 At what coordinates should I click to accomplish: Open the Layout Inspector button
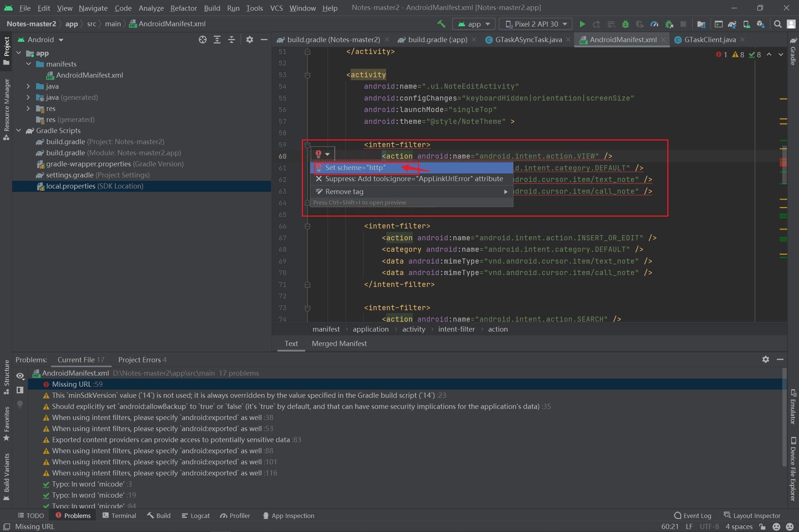coord(752,516)
